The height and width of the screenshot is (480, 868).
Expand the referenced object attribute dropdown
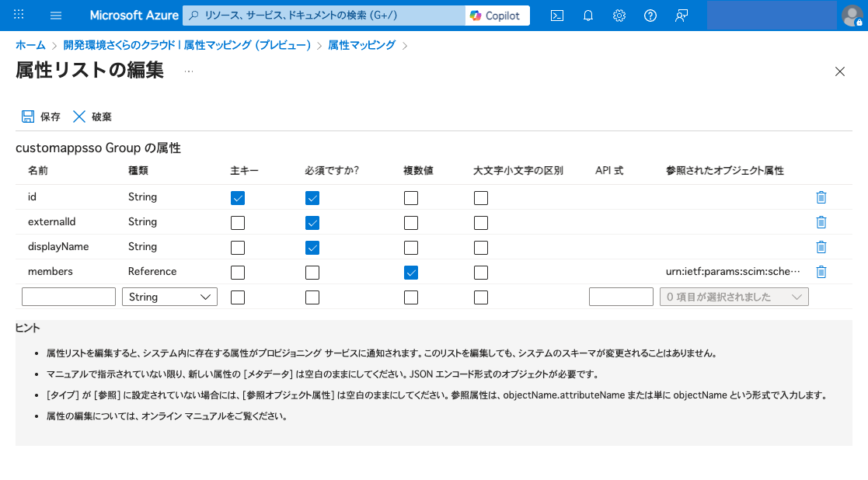[734, 297]
